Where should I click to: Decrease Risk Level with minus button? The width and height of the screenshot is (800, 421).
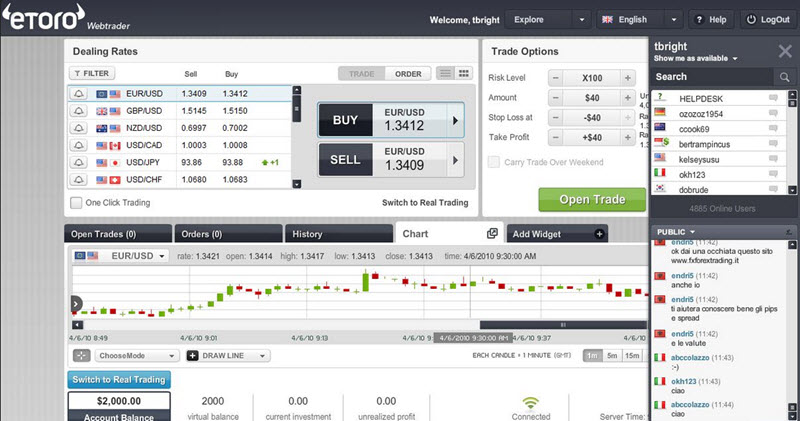pos(556,78)
